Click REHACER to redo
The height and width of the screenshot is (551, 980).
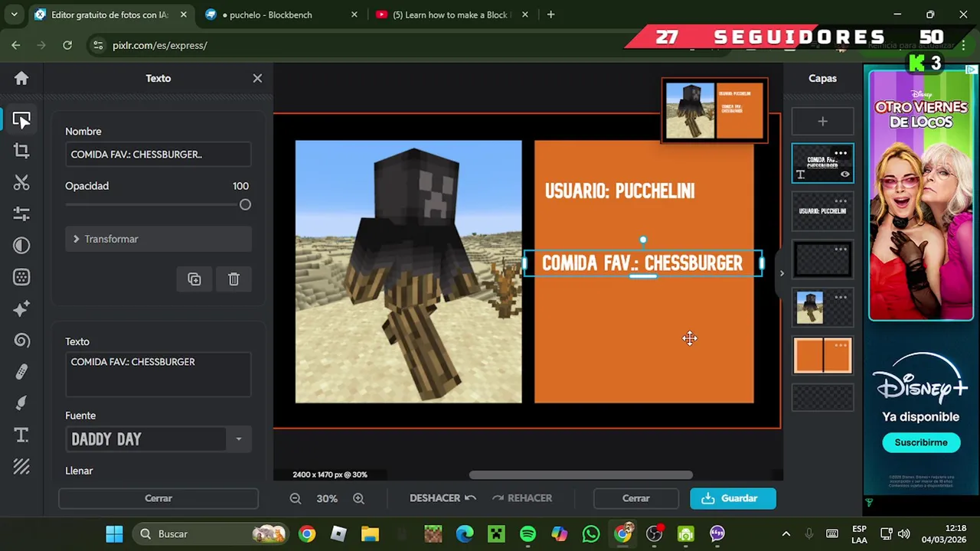point(522,498)
